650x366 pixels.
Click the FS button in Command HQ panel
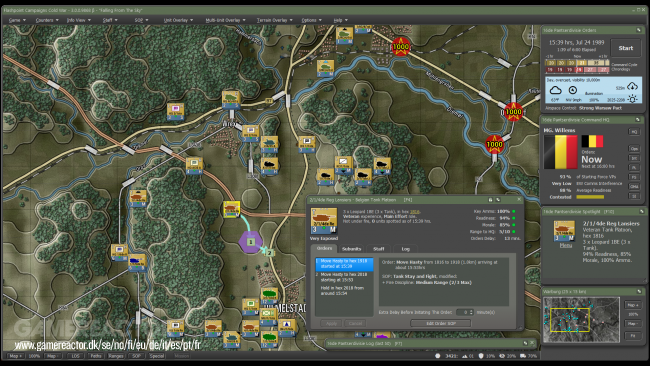point(634,177)
